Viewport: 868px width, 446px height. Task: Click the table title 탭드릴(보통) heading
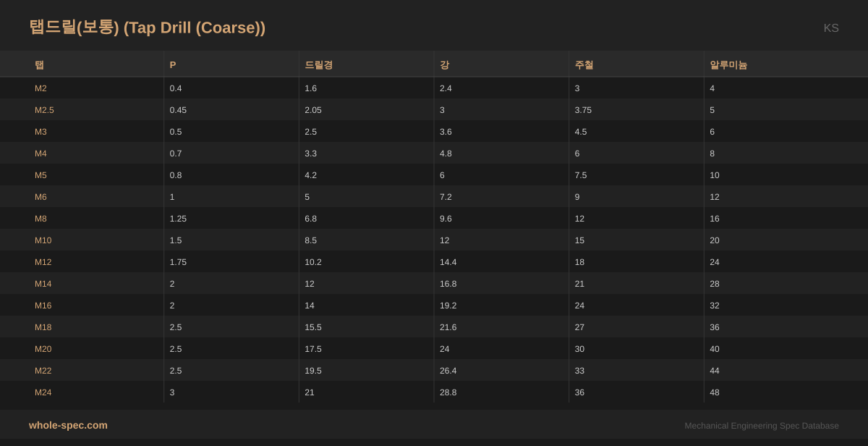coord(147,28)
